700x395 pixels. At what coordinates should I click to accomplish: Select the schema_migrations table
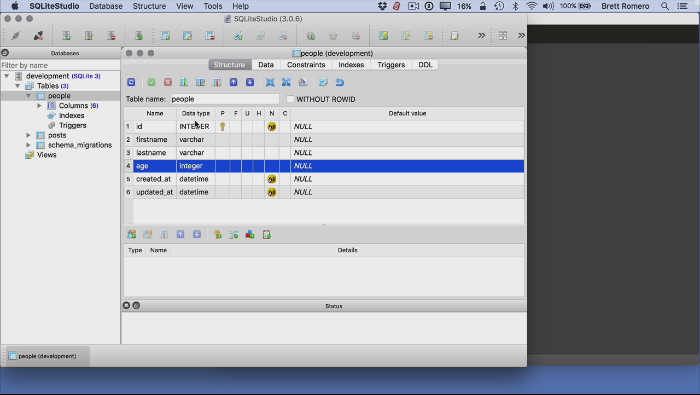[x=80, y=145]
